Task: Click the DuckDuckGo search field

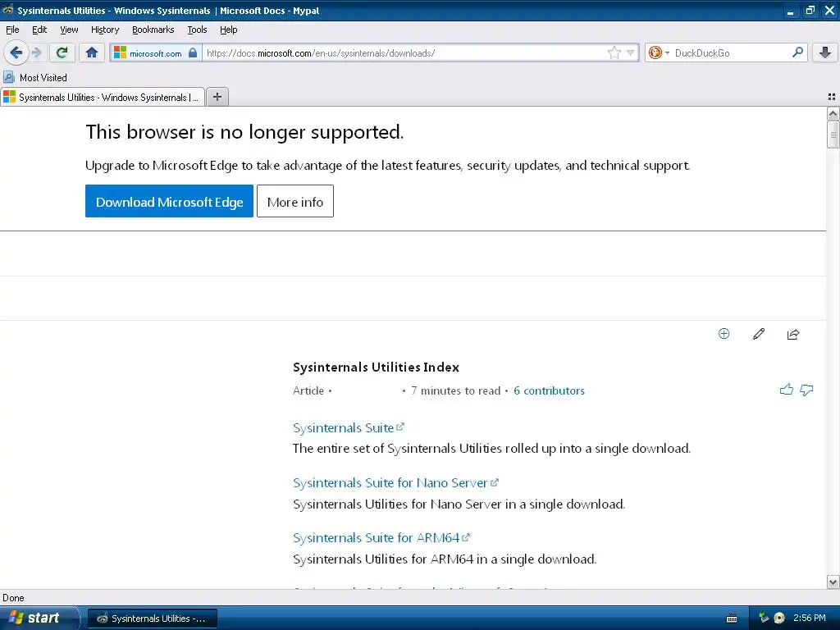Action: coord(729,52)
